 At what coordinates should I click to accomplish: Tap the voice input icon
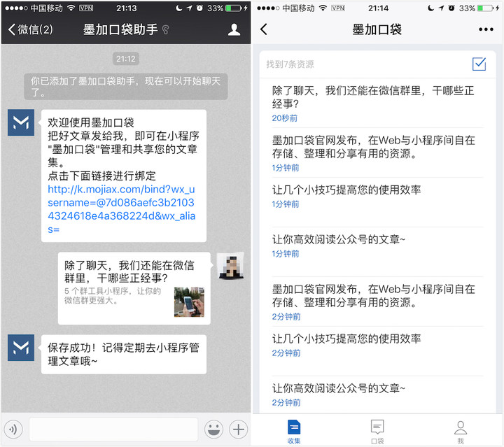click(x=13, y=429)
